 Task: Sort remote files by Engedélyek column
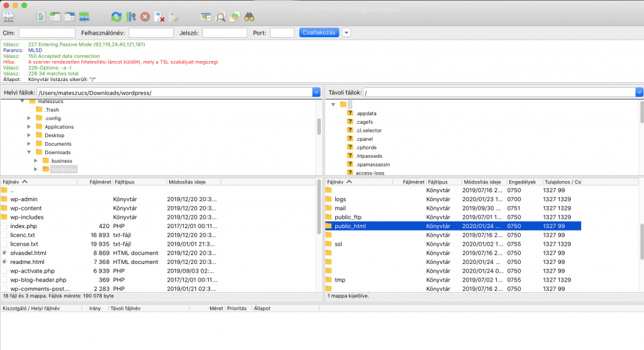pyautogui.click(x=524, y=182)
